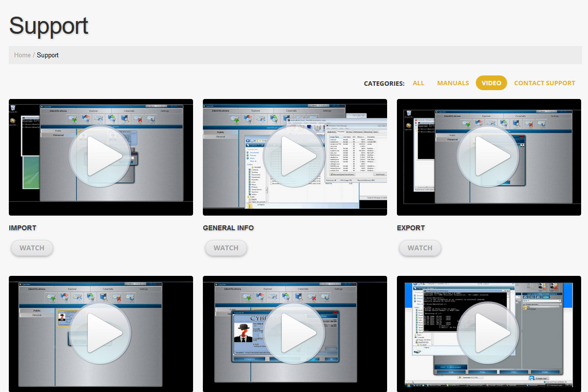Show ALL support categories

pos(418,83)
